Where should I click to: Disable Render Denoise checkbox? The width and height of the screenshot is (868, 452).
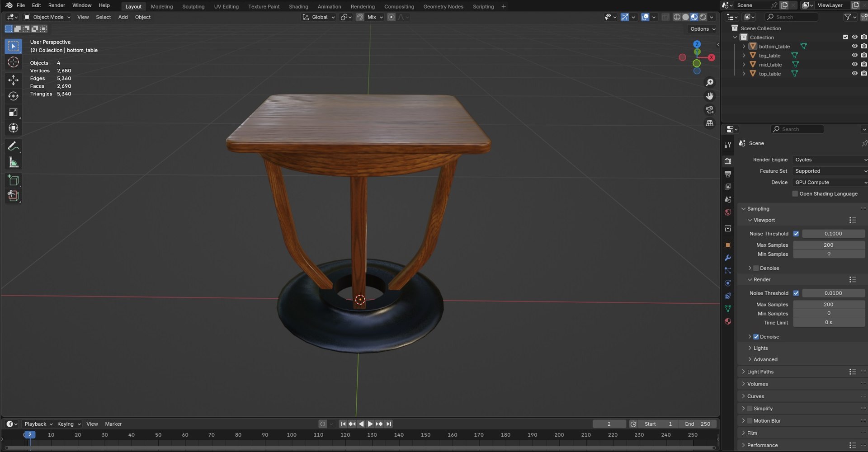point(756,337)
